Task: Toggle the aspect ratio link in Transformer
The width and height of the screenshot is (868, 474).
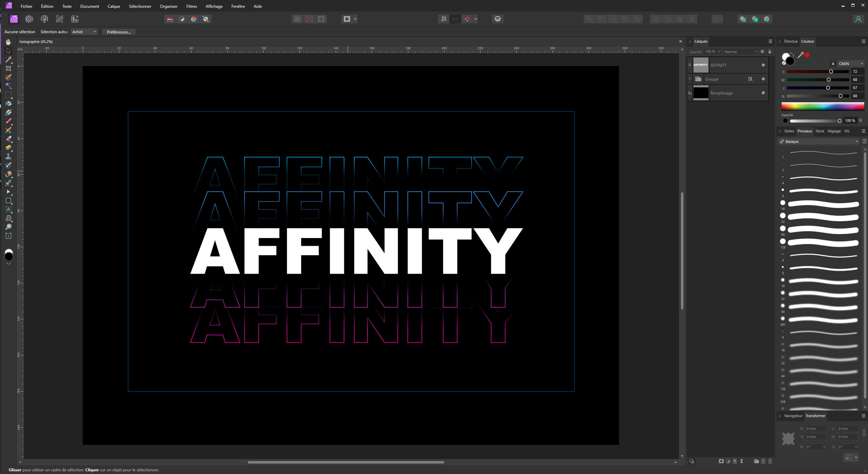Action: coord(864,433)
